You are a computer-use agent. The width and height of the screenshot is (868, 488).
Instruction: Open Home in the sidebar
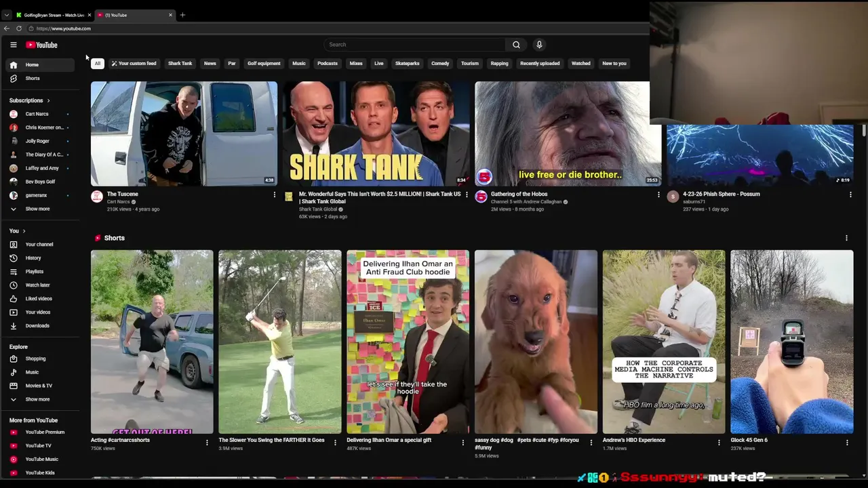coord(39,64)
